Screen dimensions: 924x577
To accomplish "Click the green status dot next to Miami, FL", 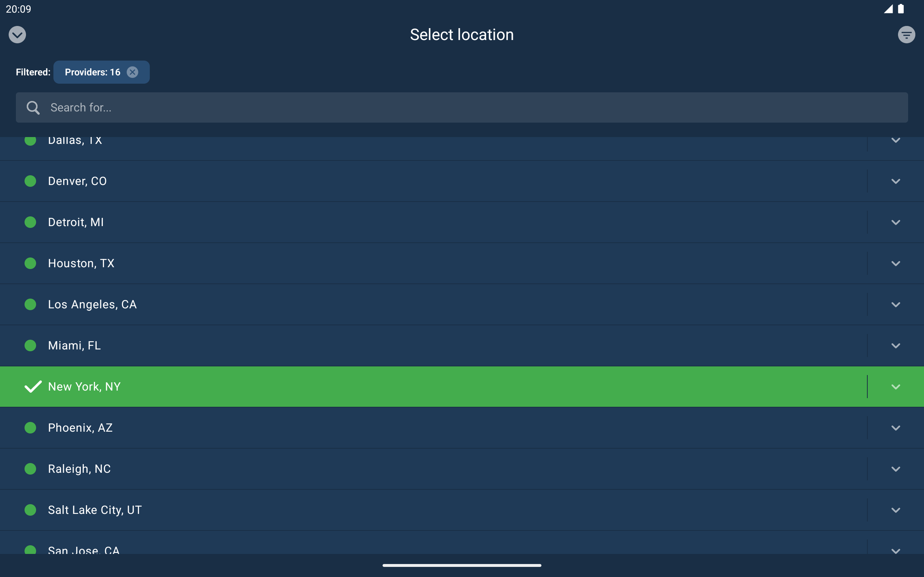I will pos(31,345).
